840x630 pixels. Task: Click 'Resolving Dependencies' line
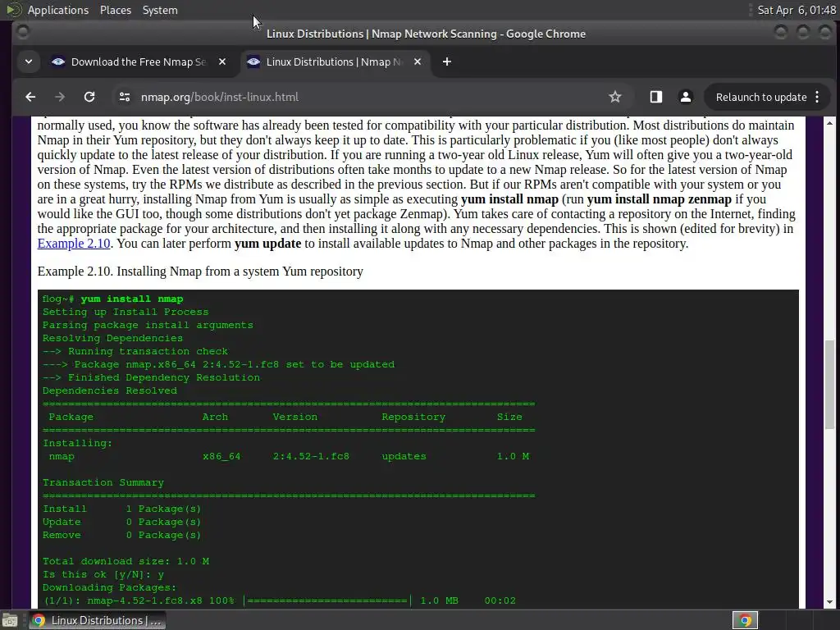112,338
